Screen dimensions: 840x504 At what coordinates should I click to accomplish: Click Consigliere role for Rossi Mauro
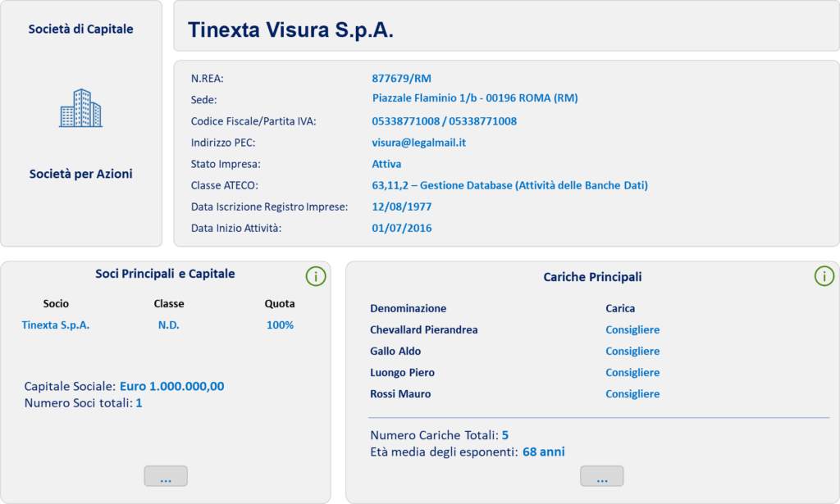[632, 394]
